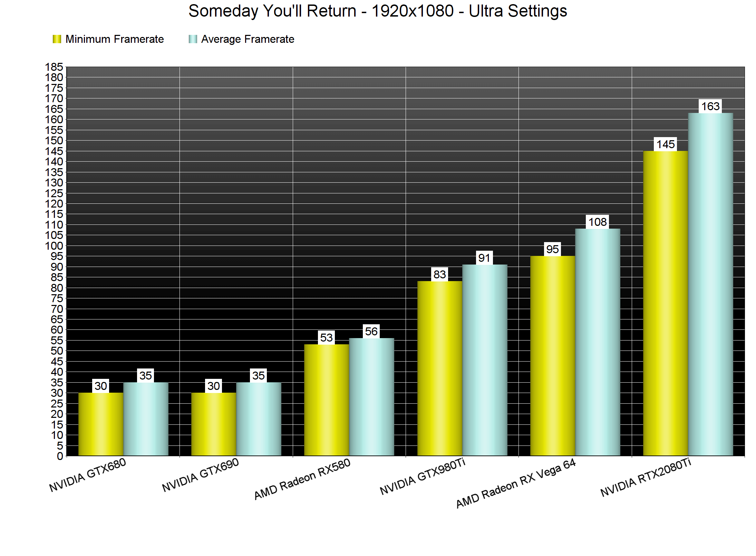756x556 pixels.
Task: Click the yellow bar labeled 83
Action: (439, 368)
